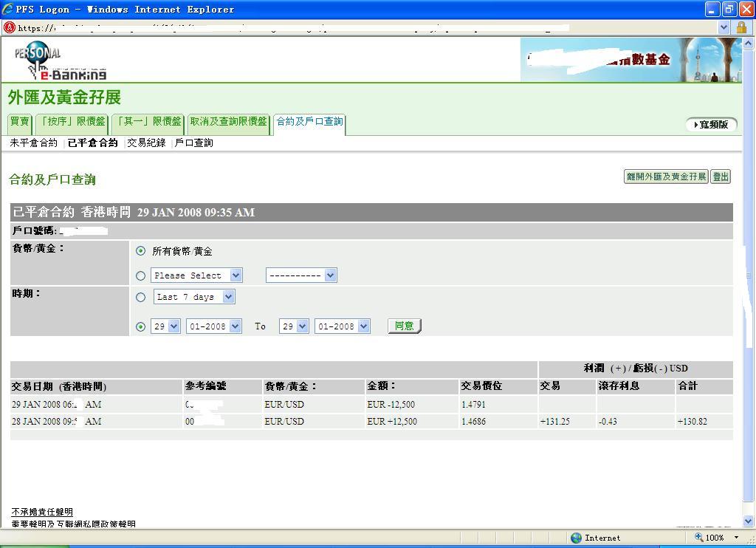Select the Please Select currency radio button
The width and height of the screenshot is (756, 548).
(140, 275)
